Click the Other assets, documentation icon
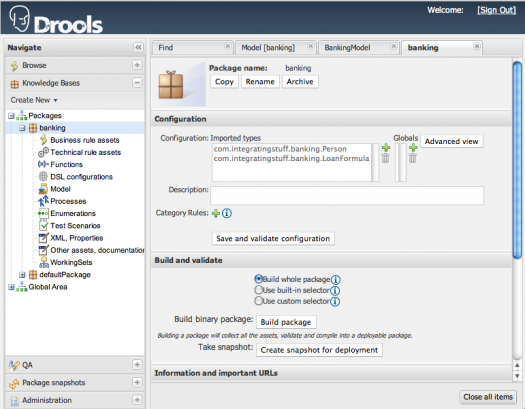Image resolution: width=525 pixels, height=409 pixels. 44,250
